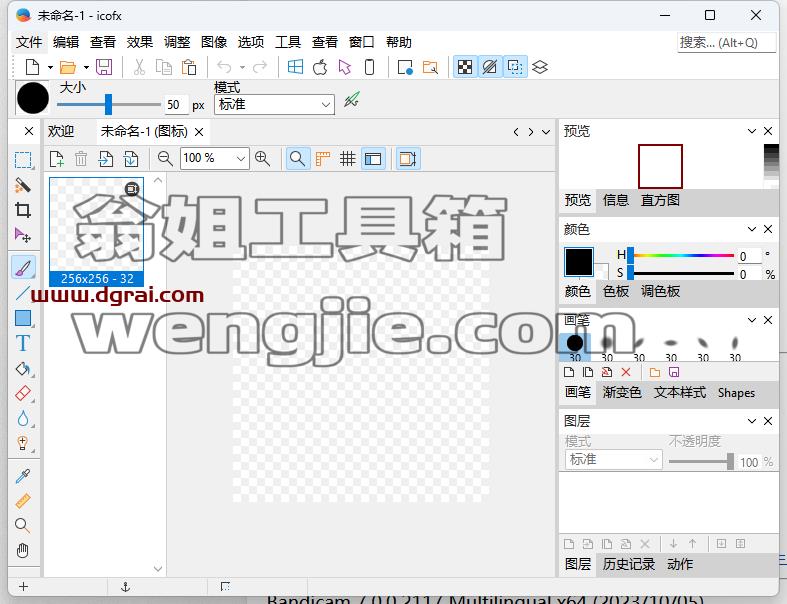Switch to the 调色板 tab
787x604 pixels.
660,291
